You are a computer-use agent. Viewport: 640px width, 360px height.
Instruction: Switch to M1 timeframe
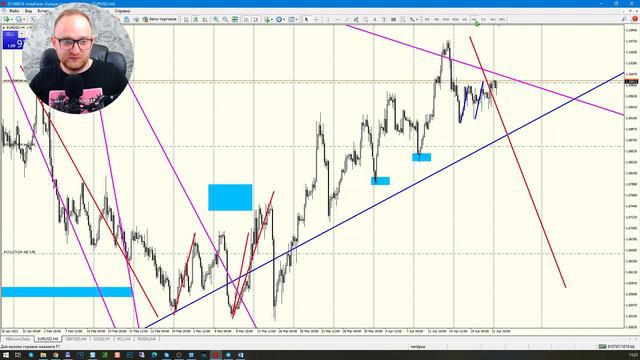pos(427,19)
